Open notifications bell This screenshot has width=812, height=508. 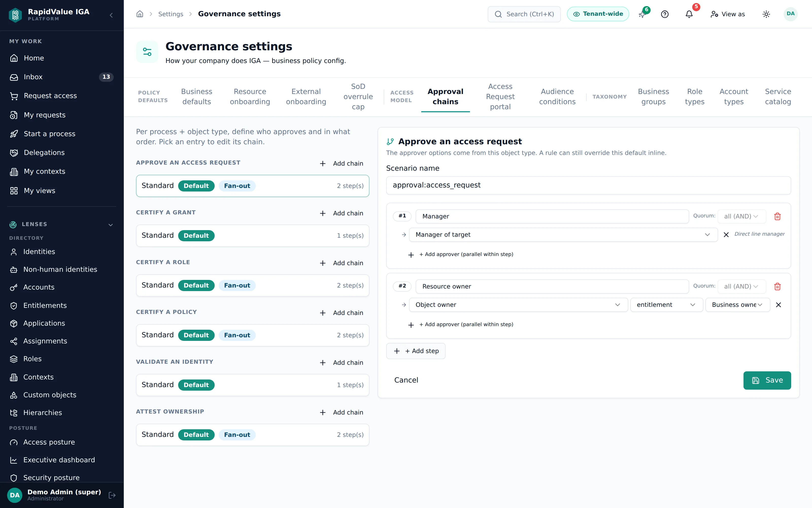point(689,14)
